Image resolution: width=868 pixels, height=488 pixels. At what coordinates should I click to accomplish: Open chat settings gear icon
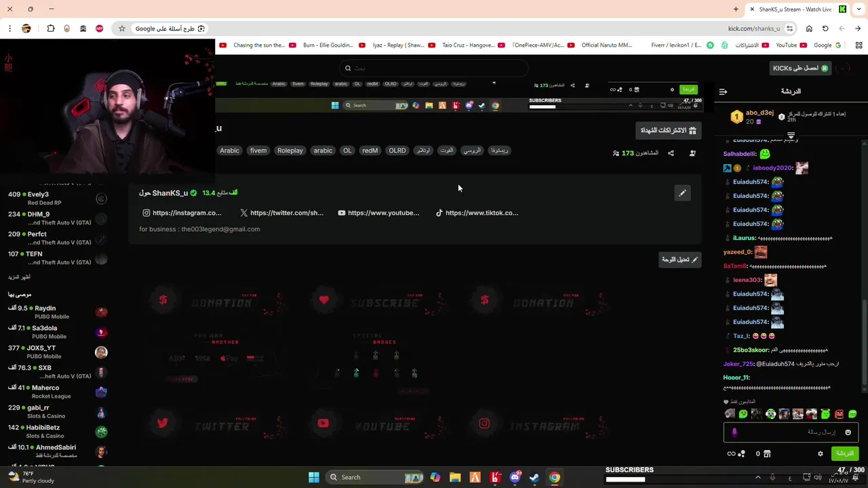click(x=820, y=453)
